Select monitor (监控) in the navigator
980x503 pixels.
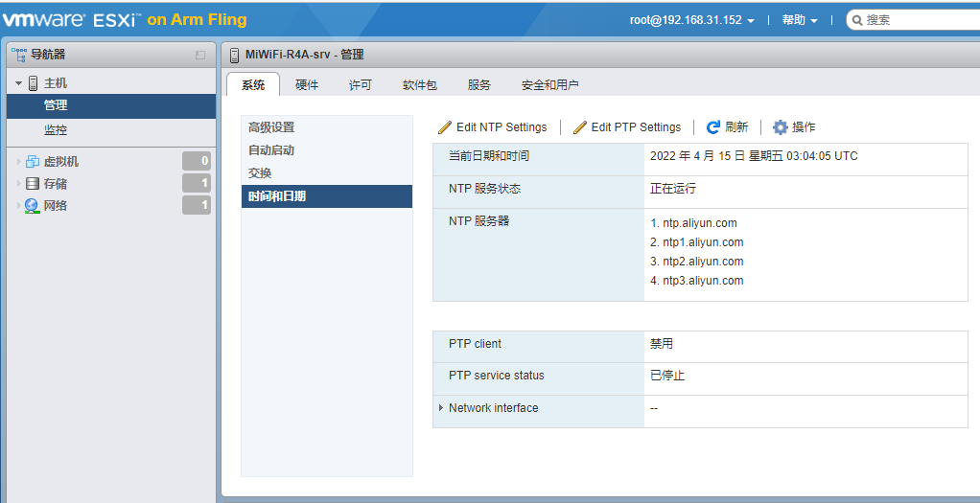[56, 130]
